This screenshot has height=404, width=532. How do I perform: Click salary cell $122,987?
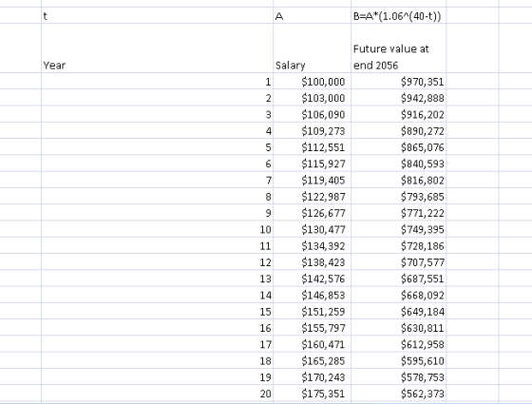point(312,196)
